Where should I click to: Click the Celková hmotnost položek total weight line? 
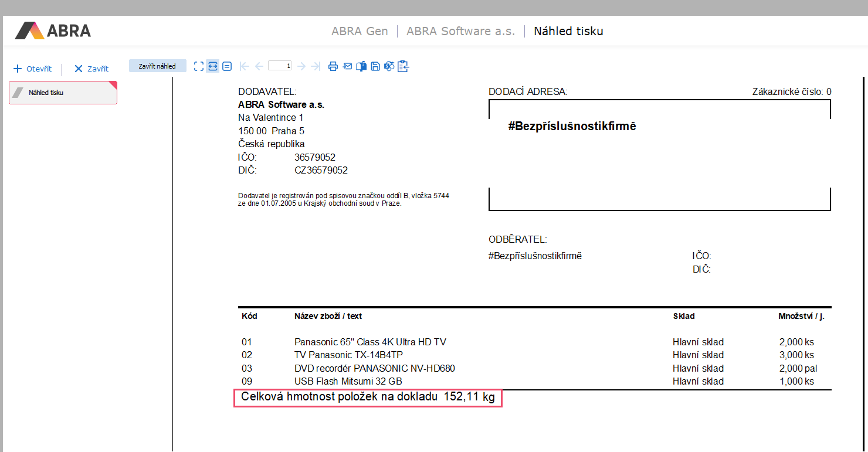(368, 397)
